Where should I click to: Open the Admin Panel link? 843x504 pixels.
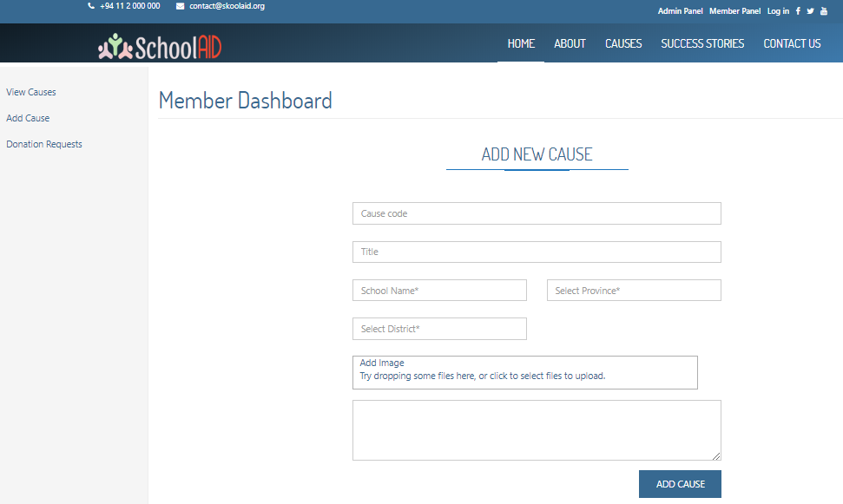tap(681, 11)
